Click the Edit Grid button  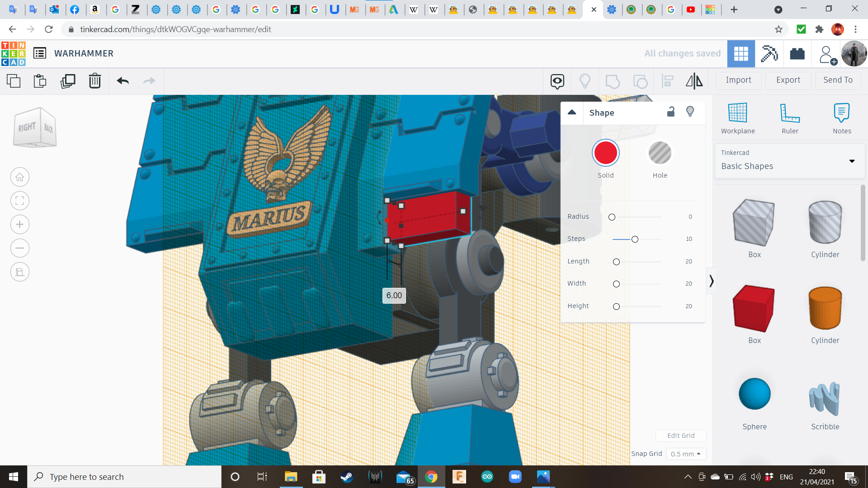coord(680,436)
